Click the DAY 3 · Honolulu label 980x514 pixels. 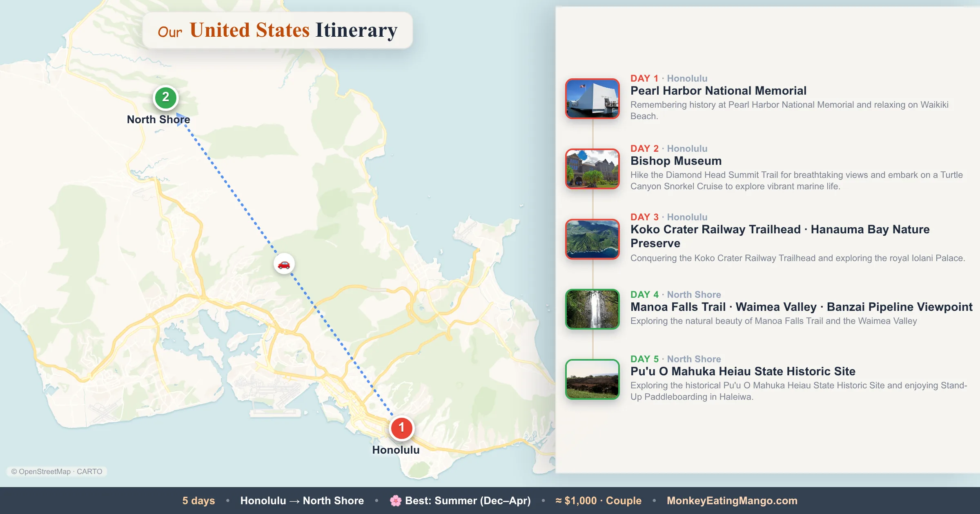669,217
